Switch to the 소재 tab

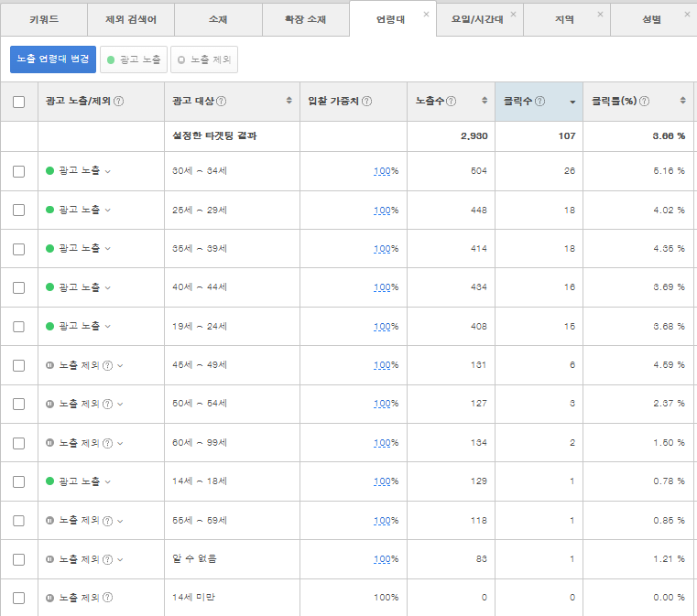[218, 19]
